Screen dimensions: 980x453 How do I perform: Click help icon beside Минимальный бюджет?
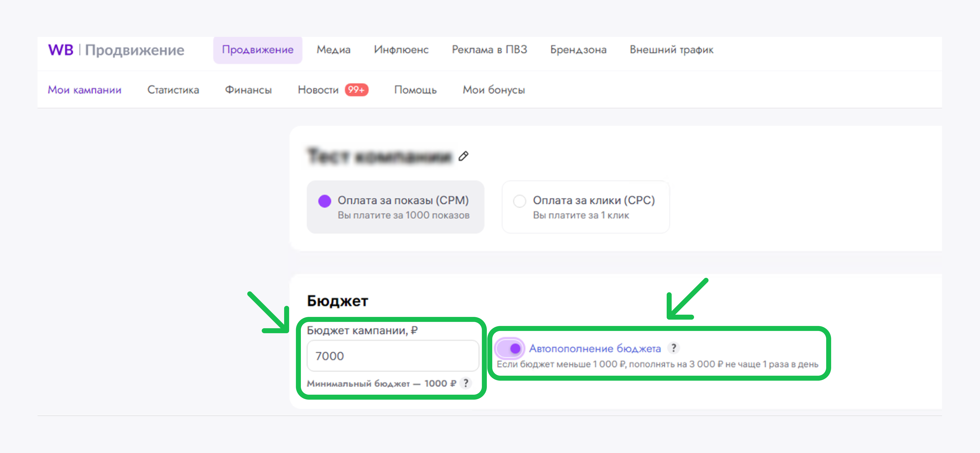pyautogui.click(x=466, y=383)
